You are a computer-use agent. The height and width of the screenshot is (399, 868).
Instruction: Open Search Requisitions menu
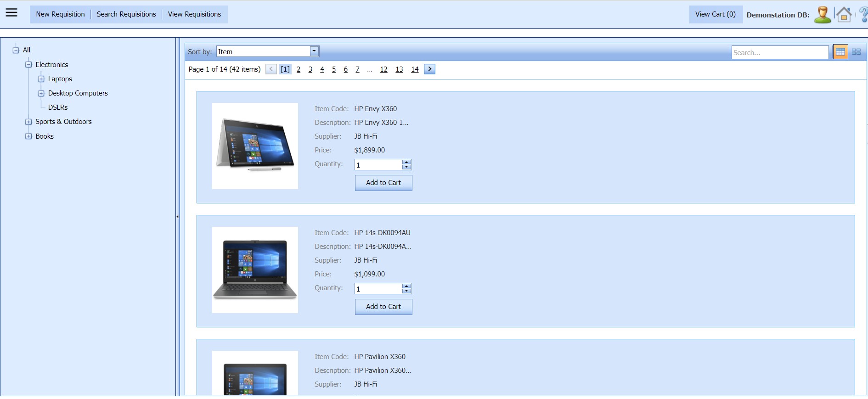tap(126, 14)
